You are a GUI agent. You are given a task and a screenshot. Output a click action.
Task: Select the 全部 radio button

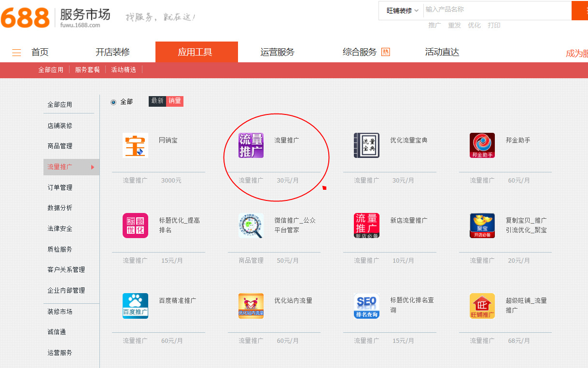click(113, 102)
